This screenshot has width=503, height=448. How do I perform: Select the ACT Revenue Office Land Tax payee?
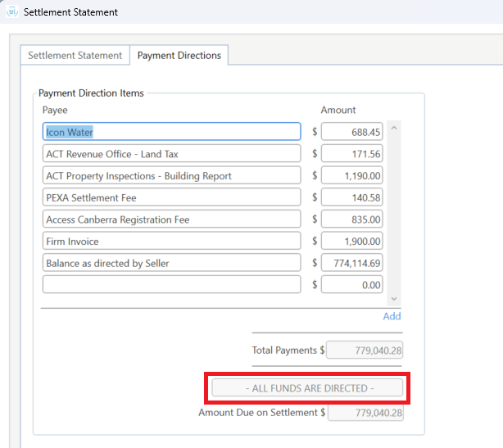coord(171,154)
